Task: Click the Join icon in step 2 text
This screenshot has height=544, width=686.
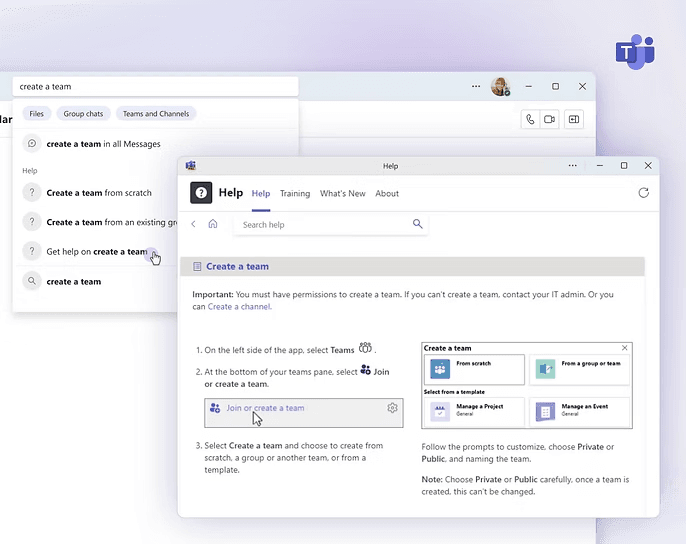Action: pos(365,370)
